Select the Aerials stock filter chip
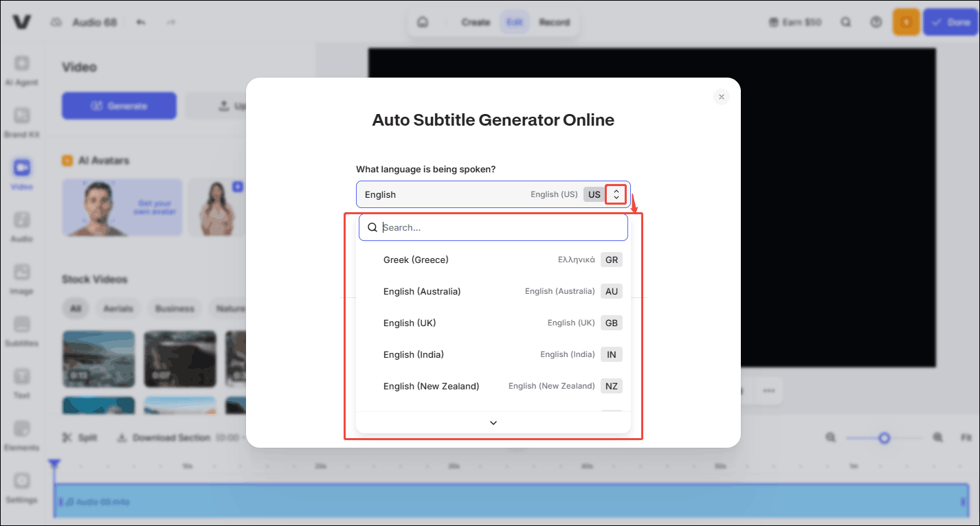The width and height of the screenshot is (980, 526). (x=118, y=308)
